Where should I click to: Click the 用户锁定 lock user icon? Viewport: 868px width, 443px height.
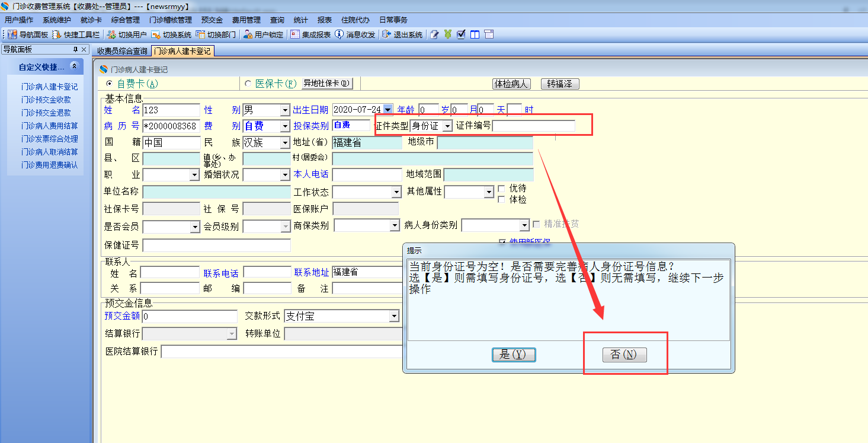[x=248, y=35]
